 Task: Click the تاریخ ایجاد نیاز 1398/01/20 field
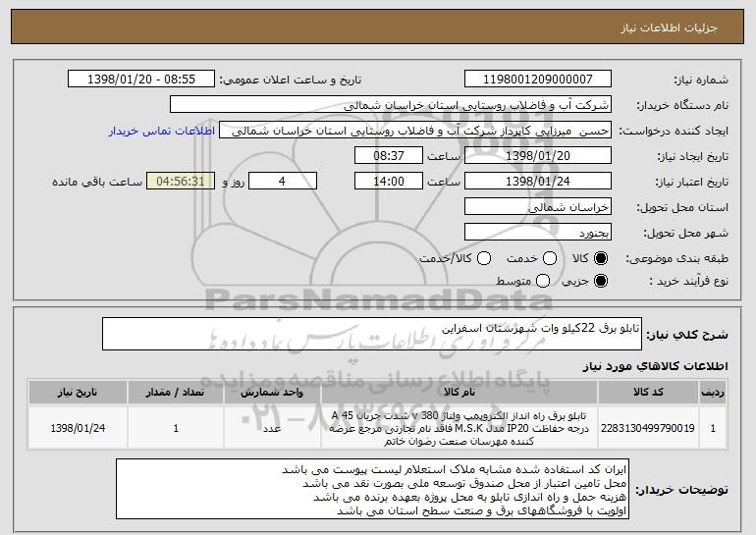[538, 156]
